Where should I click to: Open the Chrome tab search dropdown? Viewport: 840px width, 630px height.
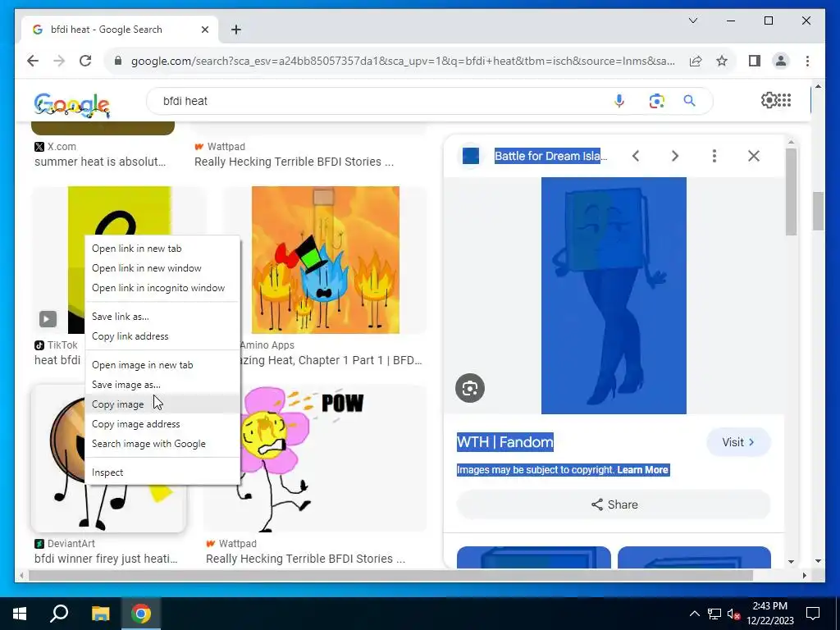click(x=692, y=21)
